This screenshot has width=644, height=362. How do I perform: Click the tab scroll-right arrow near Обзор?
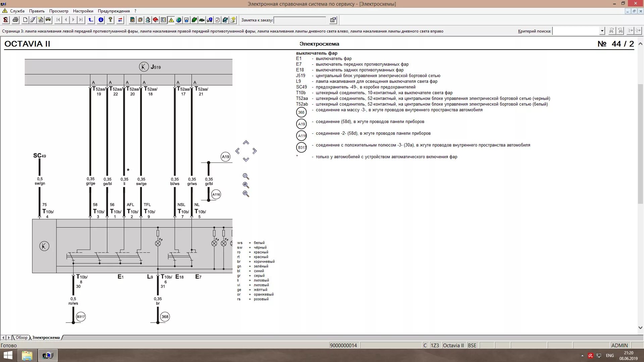[9, 338]
